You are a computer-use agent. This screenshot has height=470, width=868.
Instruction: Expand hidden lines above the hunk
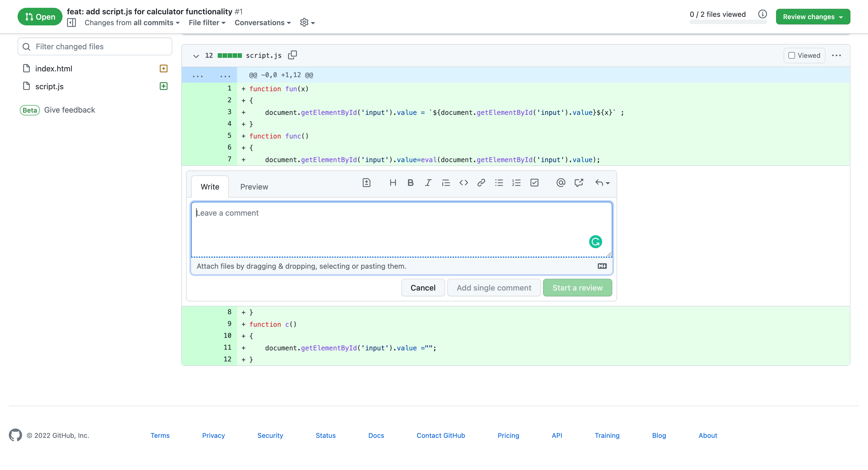click(209, 75)
